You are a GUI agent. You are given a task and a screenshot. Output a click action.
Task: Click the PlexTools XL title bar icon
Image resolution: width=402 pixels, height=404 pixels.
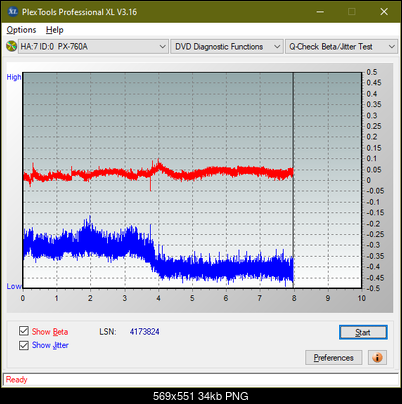12,12
